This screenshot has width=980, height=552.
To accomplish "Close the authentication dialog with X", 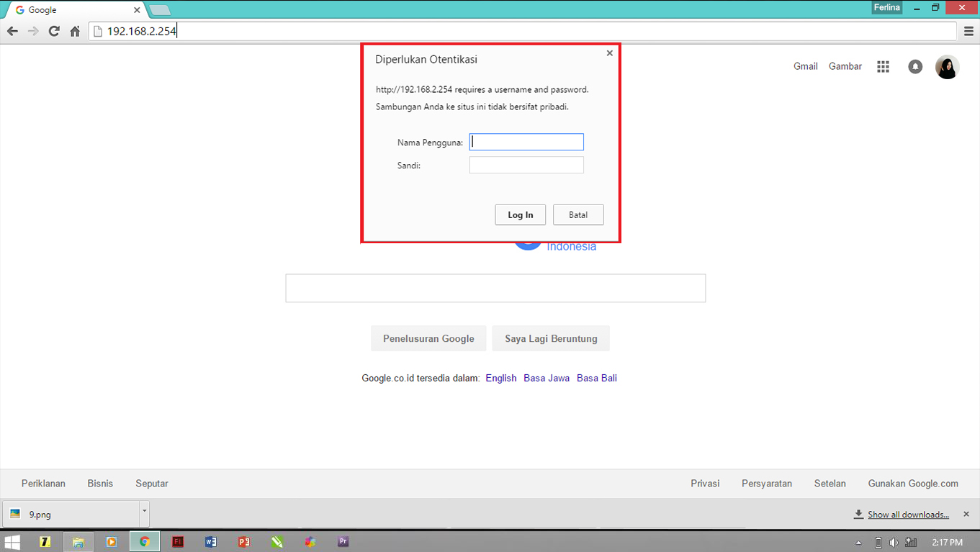I will tap(610, 53).
